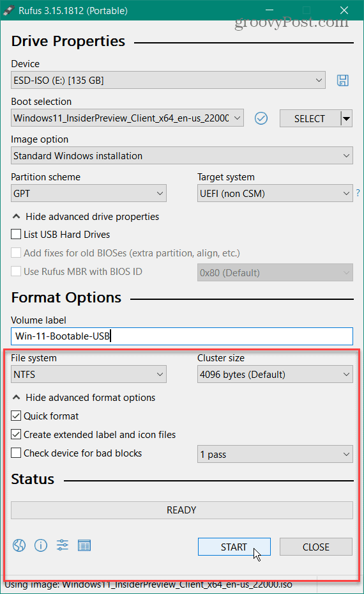Open the Partition scheme GPT dropdown
Image resolution: width=364 pixels, height=594 pixels.
89,193
